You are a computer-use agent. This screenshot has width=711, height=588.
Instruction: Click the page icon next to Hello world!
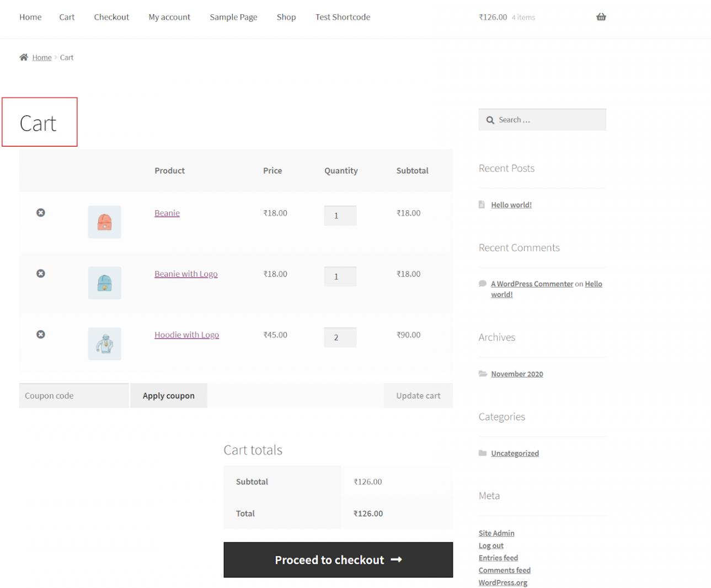tap(483, 204)
